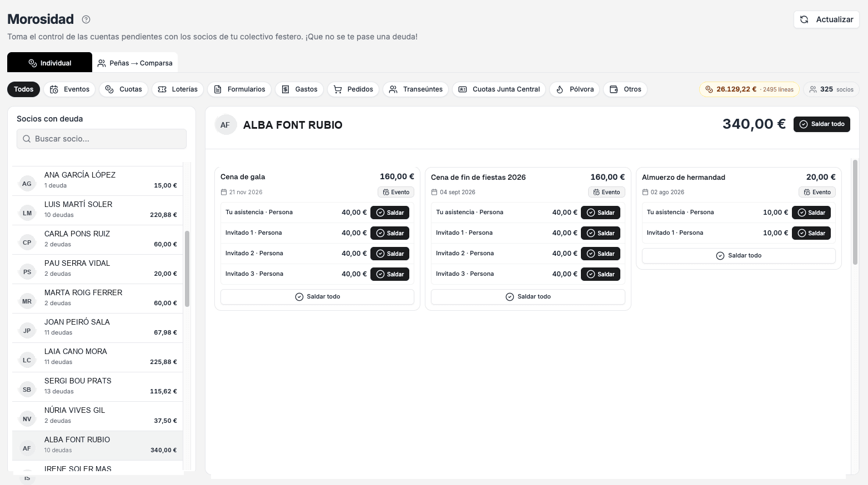Filter debts by Otros
Viewport: 868px width, 485px height.
(625, 89)
